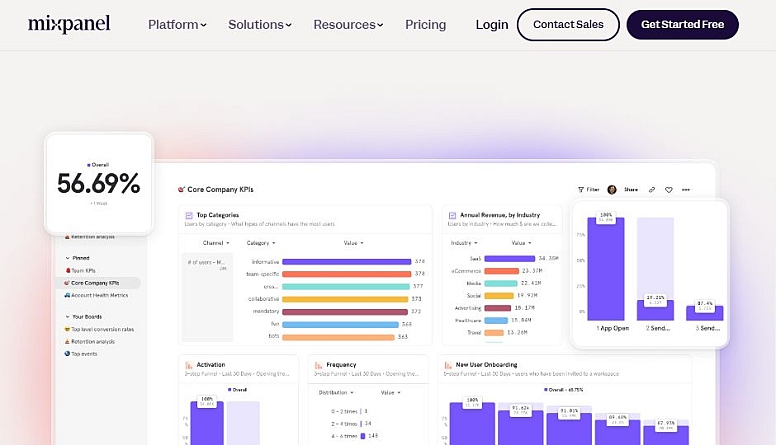Open Value dropdown in Top Categories

point(353,243)
